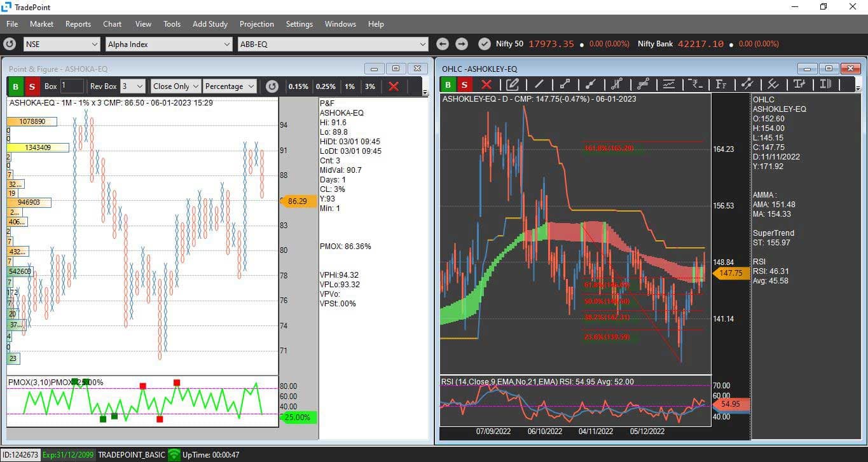
Task: Click the back navigation arrow beside Nifty 50
Action: coord(443,44)
